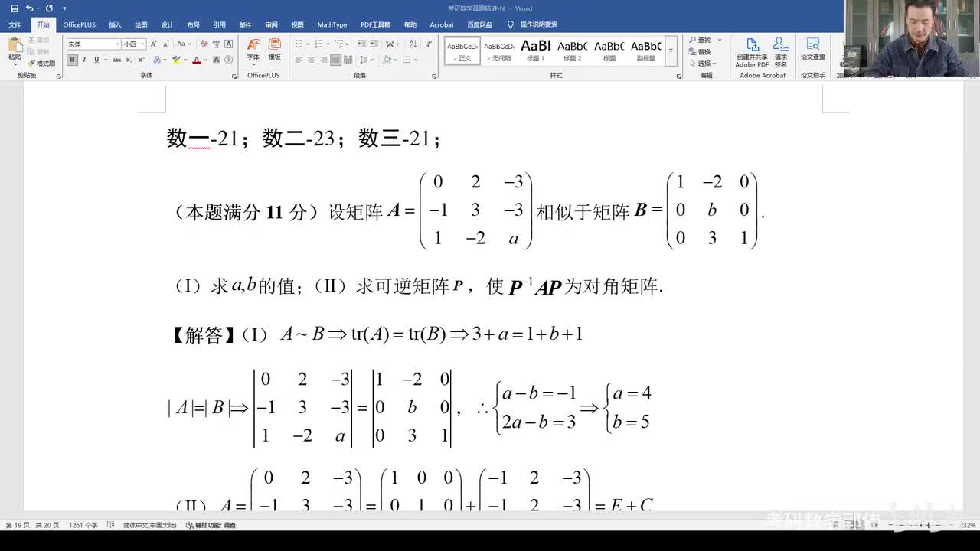Image resolution: width=980 pixels, height=551 pixels.
Task: Add character border (字符边框) icon
Action: (x=229, y=44)
